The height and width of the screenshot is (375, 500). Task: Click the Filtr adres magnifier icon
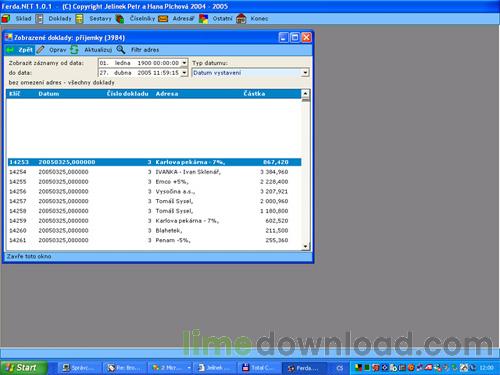coord(121,50)
